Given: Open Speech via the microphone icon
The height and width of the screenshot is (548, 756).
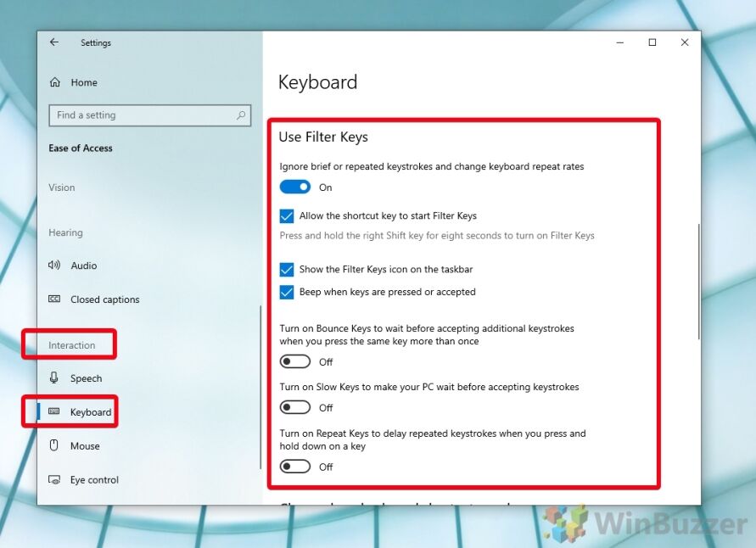Looking at the screenshot, I should pos(54,377).
